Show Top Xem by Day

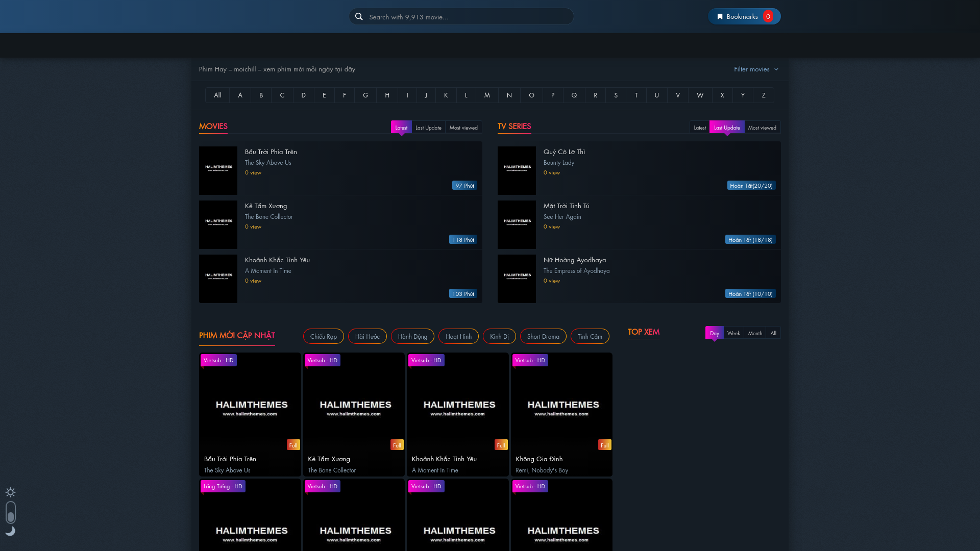tap(714, 333)
